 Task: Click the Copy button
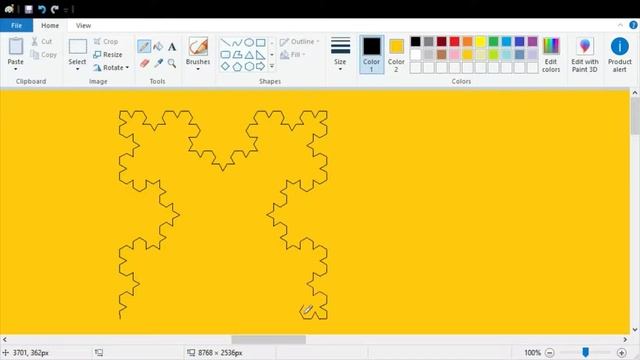[x=43, y=54]
